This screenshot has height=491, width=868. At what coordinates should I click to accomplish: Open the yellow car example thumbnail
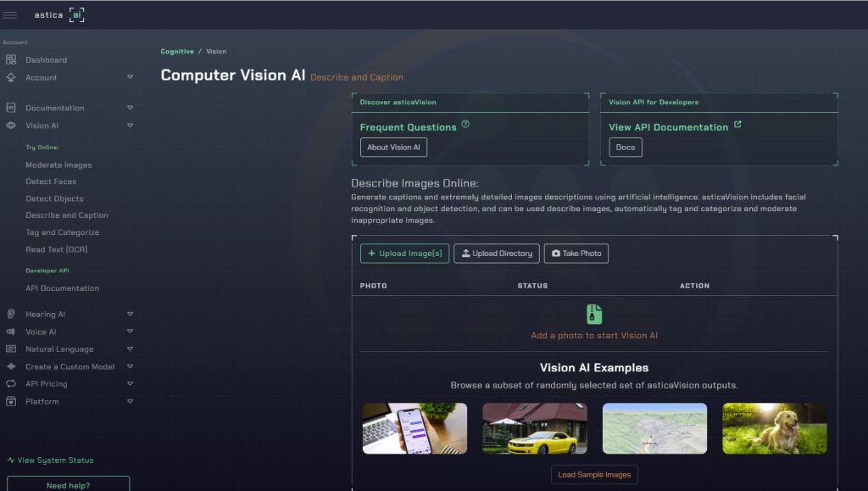pyautogui.click(x=534, y=428)
